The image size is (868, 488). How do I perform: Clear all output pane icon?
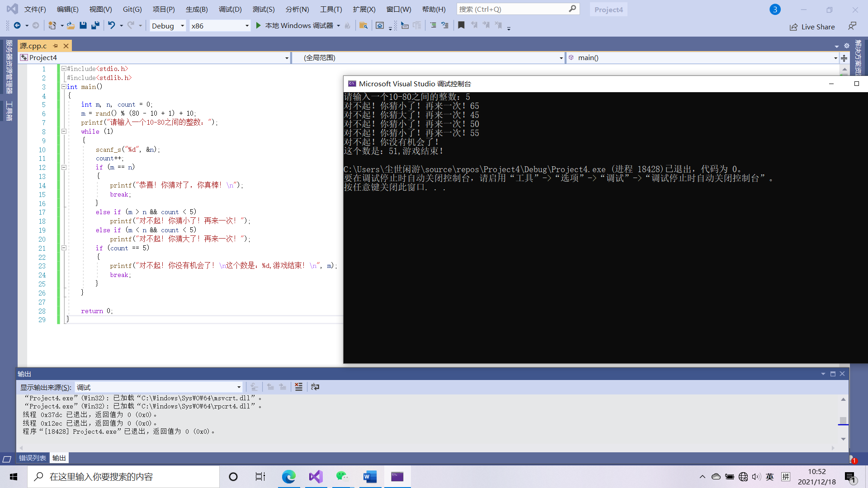click(x=298, y=387)
